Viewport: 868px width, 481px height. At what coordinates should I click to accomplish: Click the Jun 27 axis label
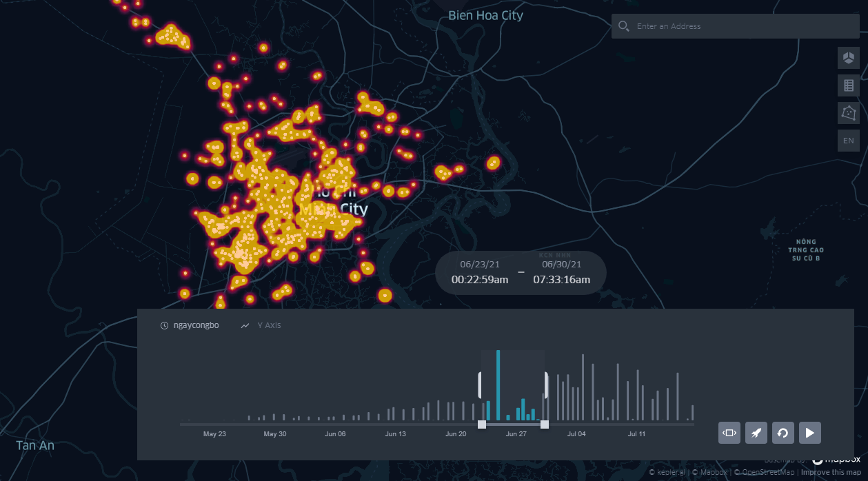click(x=516, y=434)
